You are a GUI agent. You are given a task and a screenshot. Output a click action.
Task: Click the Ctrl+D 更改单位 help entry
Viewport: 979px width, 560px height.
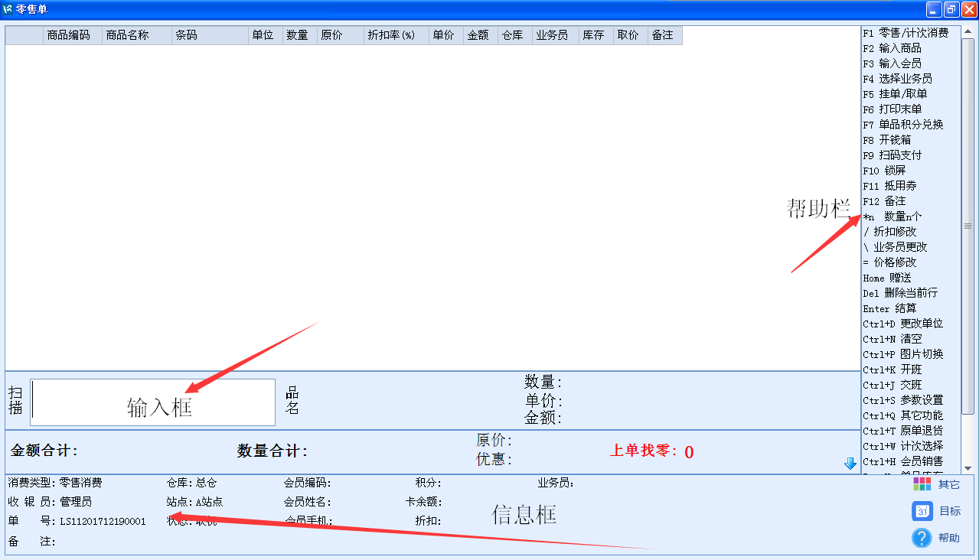point(902,324)
